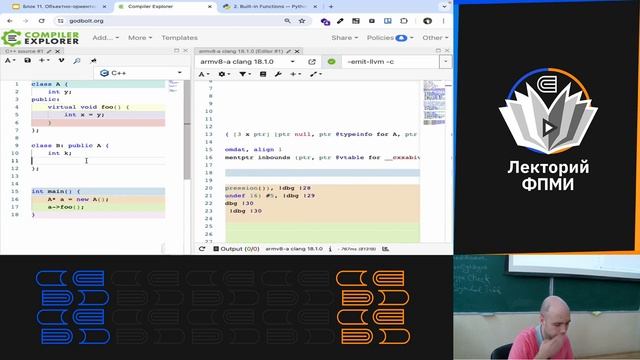Rename compiler tab with pencil icon
The image size is (640, 360).
(289, 51)
